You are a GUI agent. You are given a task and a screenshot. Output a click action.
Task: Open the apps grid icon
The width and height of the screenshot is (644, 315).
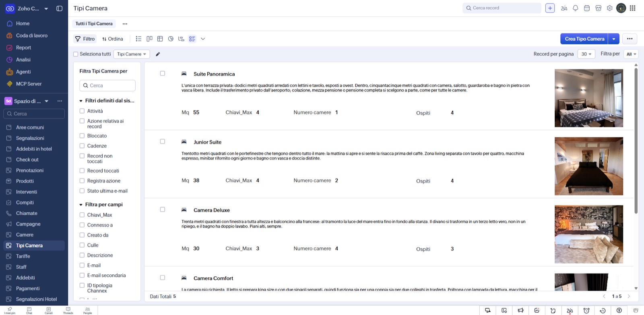point(633,8)
